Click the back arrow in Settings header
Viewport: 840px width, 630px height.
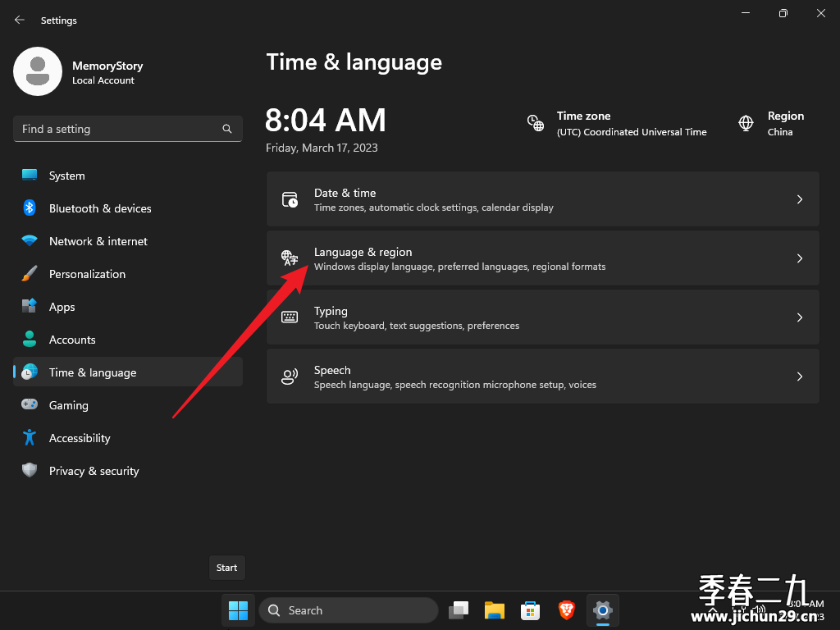coord(20,20)
